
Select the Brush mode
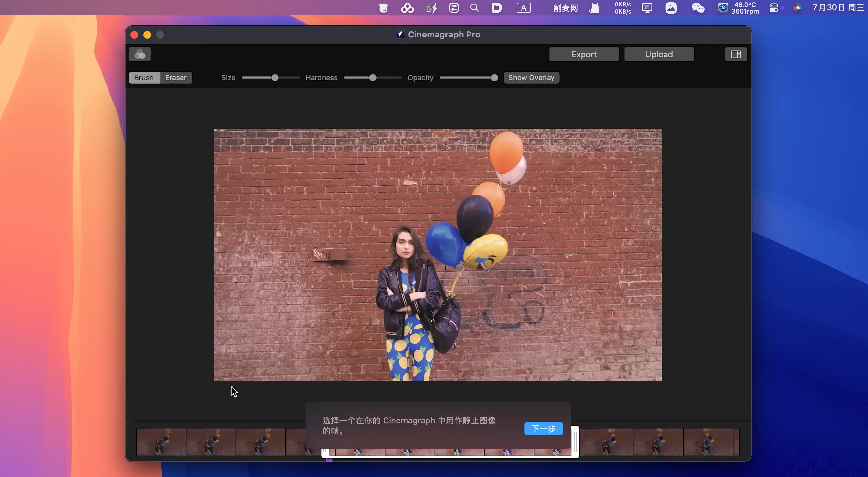point(144,78)
